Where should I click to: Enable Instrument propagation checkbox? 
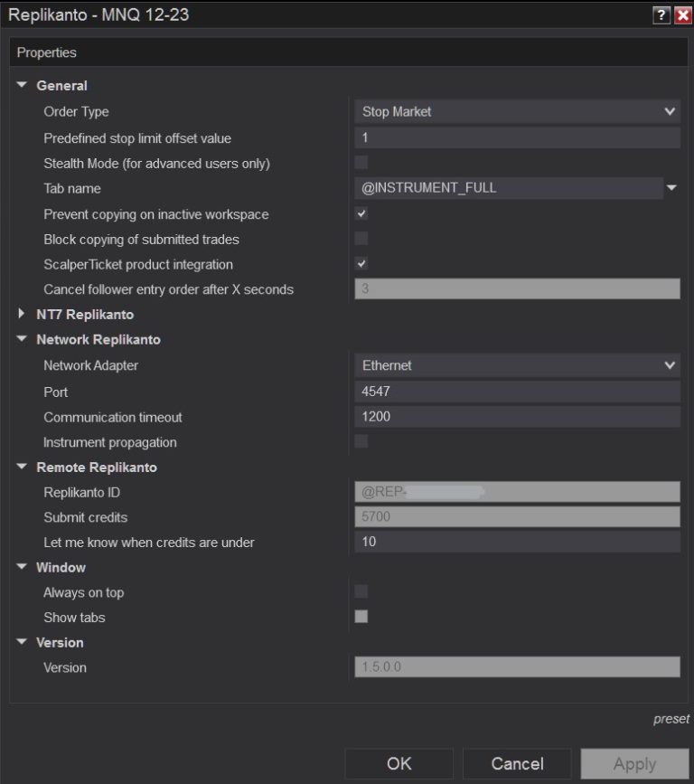[361, 442]
